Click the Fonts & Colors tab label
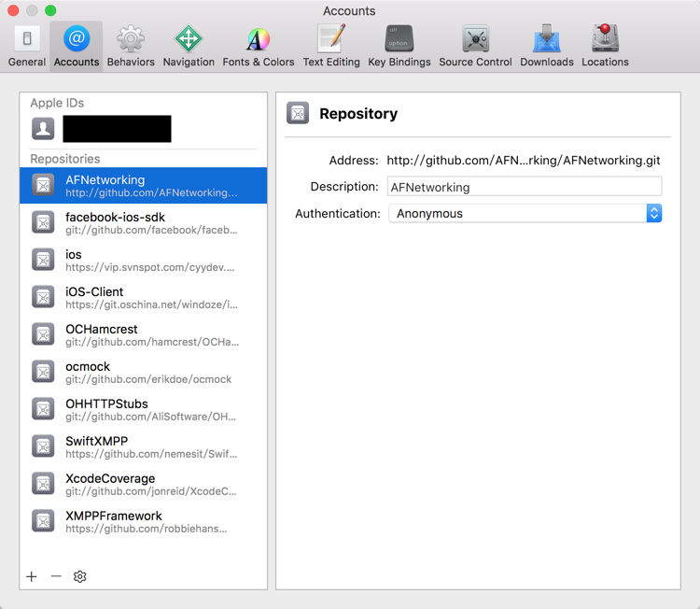 pyautogui.click(x=259, y=62)
